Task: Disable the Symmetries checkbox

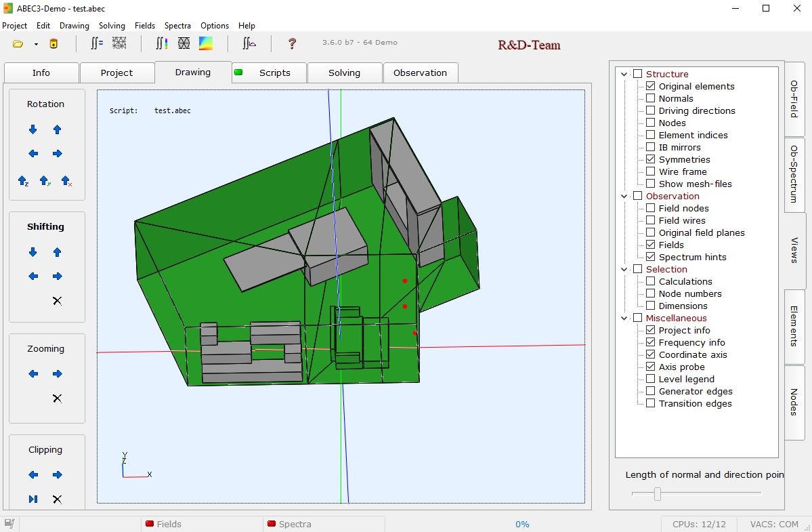Action: tap(650, 159)
